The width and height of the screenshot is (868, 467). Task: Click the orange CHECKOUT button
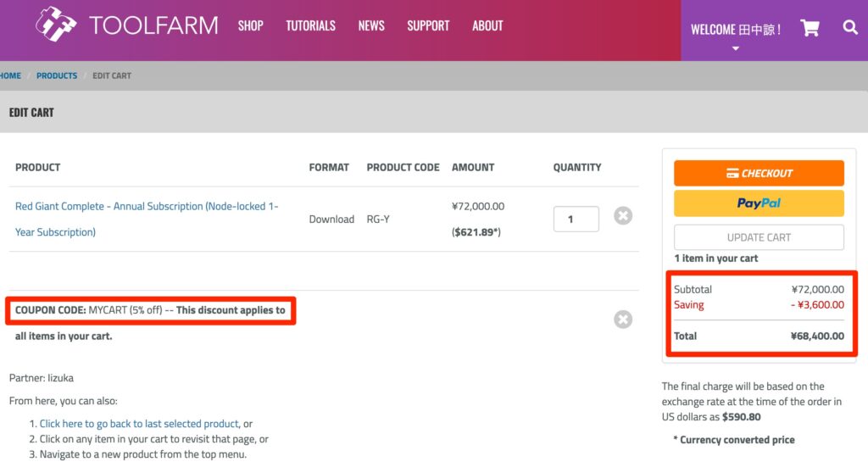click(x=759, y=173)
